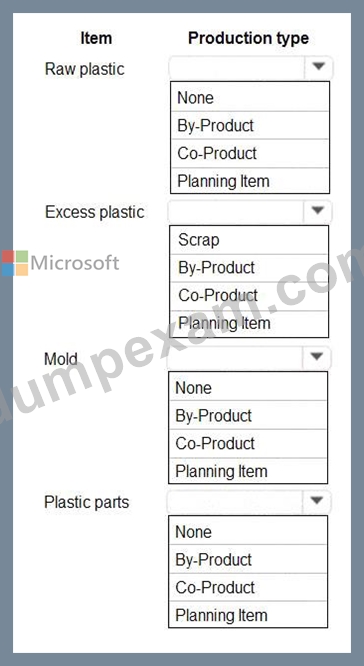Open the Mold dropdown arrow
The width and height of the screenshot is (364, 666).
coord(317,357)
